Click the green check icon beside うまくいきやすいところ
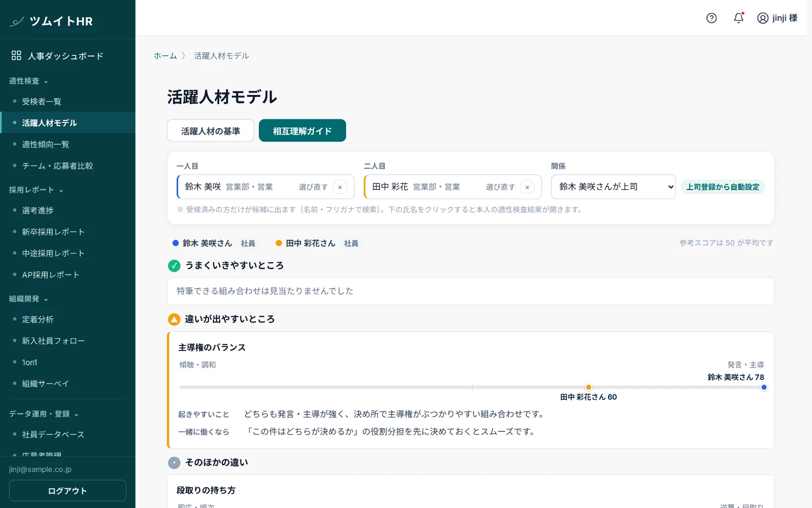This screenshot has width=812, height=508. pos(174,266)
